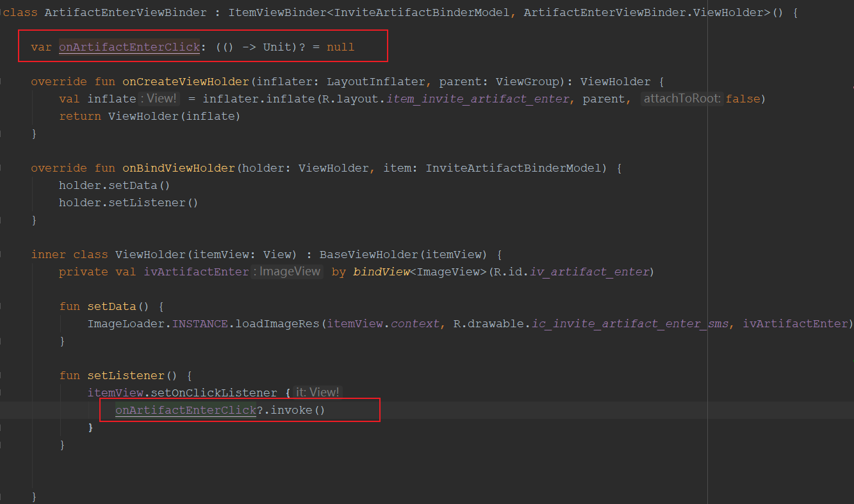854x504 pixels.
Task: Click ivArtifactEnter in the private val declaration
Action: (196, 272)
